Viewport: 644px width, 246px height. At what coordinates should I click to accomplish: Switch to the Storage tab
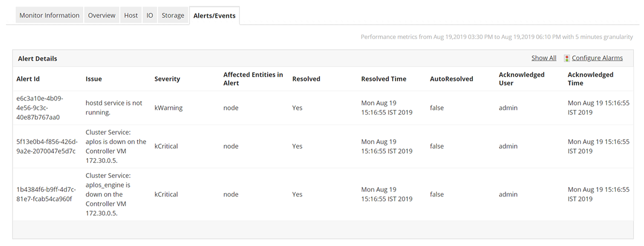point(173,16)
